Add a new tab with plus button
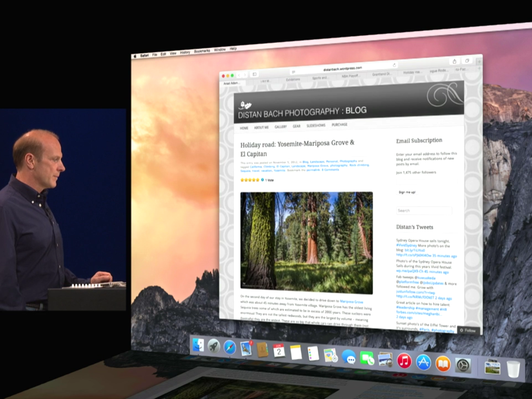Screen dimensions: 532x399 pyautogui.click(x=479, y=62)
